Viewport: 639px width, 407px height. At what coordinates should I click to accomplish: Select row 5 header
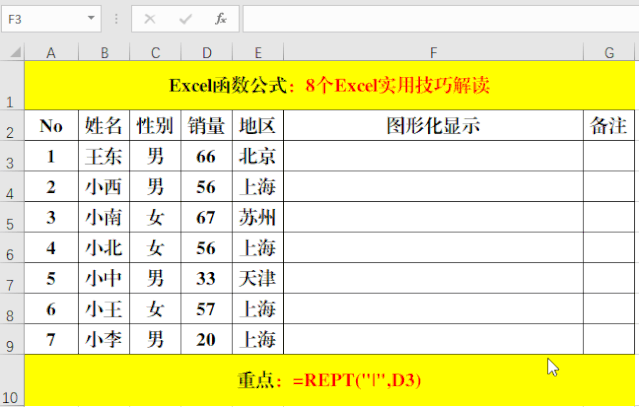[12, 217]
